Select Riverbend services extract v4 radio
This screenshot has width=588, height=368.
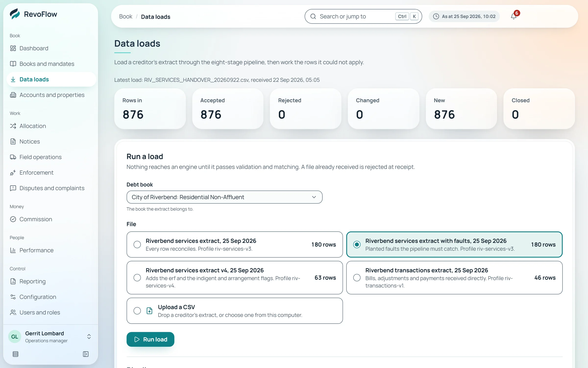click(137, 278)
